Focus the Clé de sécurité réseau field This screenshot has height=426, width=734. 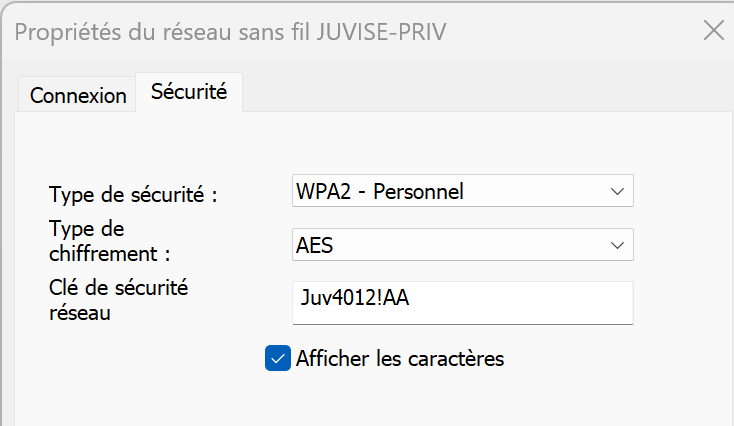463,301
